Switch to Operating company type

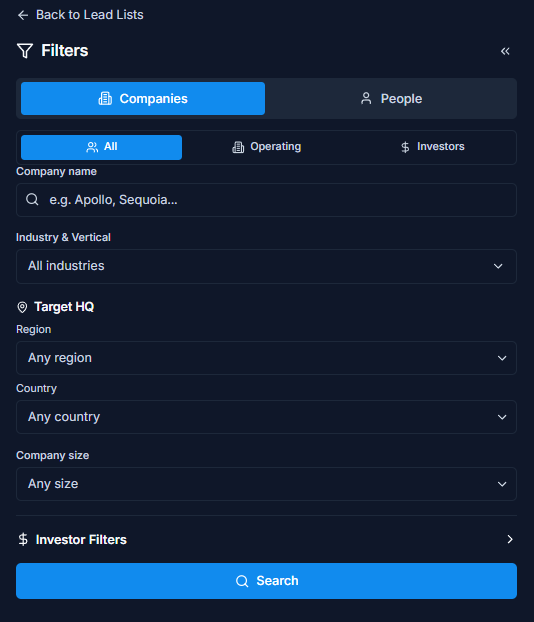pyautogui.click(x=267, y=147)
